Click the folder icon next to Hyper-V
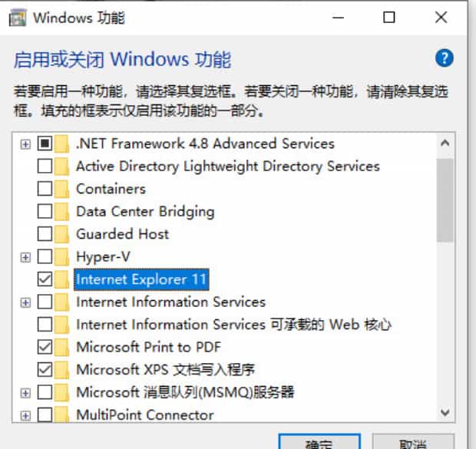Screen dimensions: 476x449 (x=63, y=256)
